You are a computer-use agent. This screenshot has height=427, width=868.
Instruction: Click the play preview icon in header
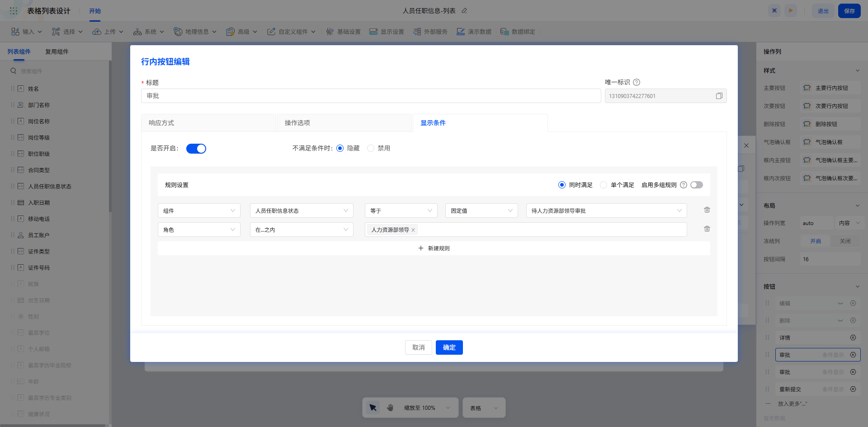click(791, 11)
